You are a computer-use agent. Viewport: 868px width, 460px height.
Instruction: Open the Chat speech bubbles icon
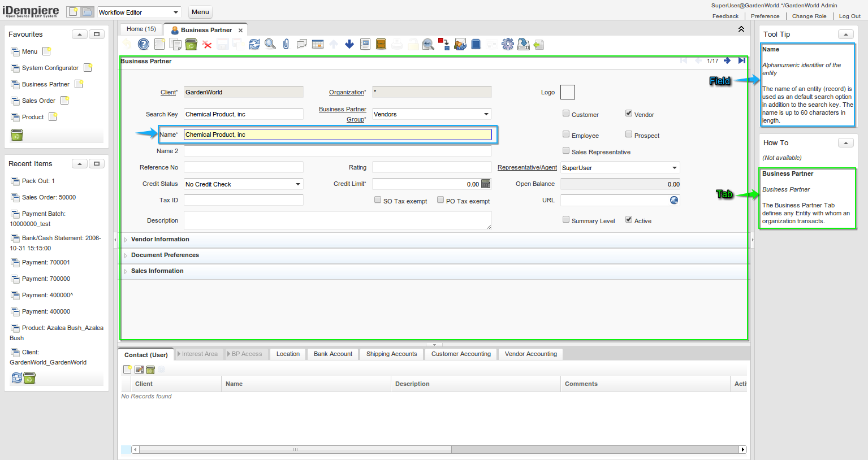click(x=302, y=44)
